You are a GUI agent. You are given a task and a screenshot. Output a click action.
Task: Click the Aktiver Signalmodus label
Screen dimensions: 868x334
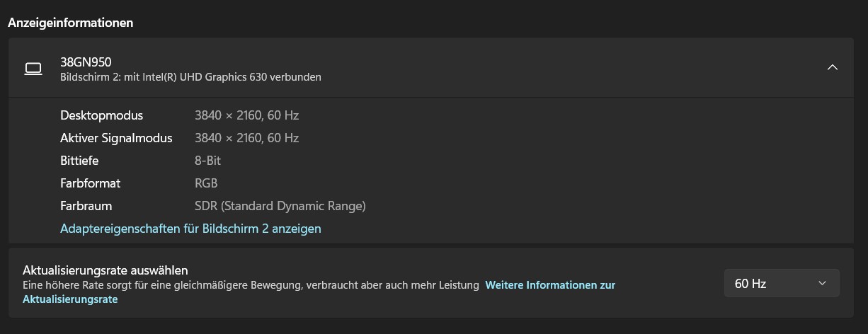coord(116,138)
